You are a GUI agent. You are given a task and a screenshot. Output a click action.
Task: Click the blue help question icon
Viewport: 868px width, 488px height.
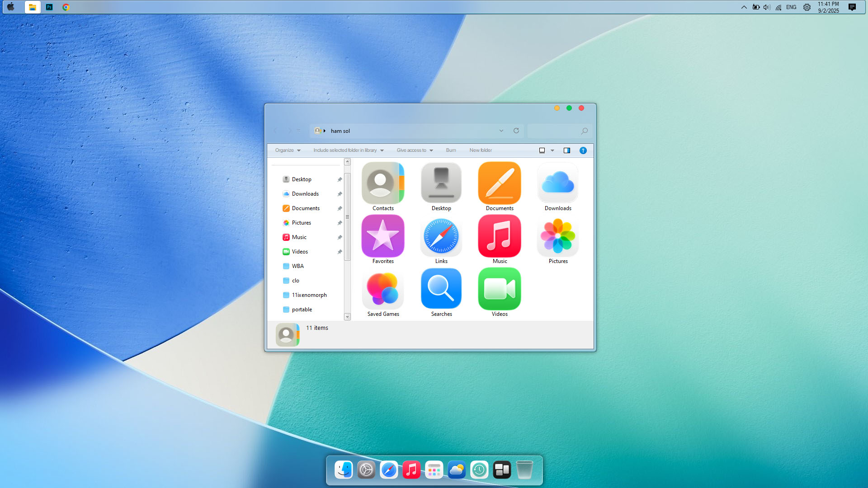tap(583, 150)
